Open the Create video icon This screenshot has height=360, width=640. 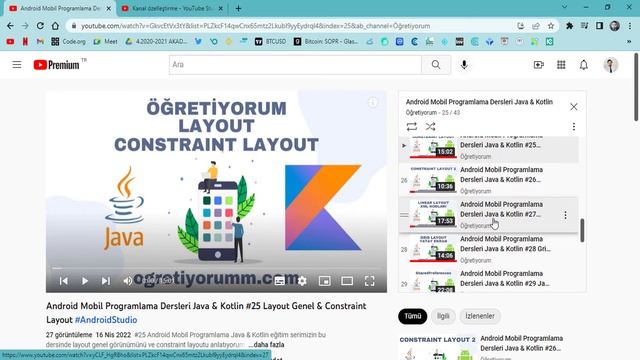[x=539, y=65]
